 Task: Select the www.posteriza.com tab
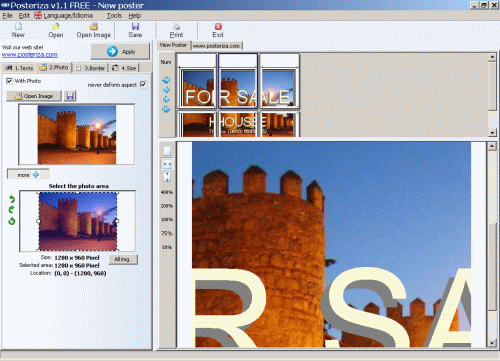217,46
